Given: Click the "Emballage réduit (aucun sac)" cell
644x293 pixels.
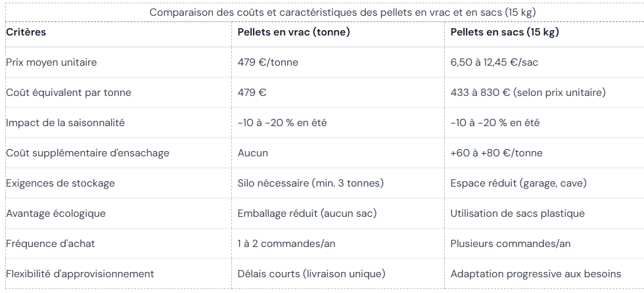Looking at the screenshot, I should coord(307,214).
